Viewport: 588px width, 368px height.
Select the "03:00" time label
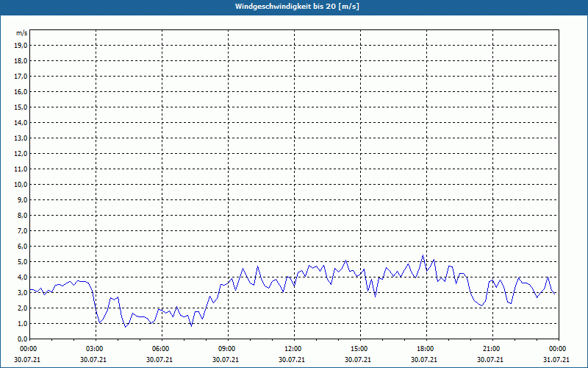pos(93,349)
